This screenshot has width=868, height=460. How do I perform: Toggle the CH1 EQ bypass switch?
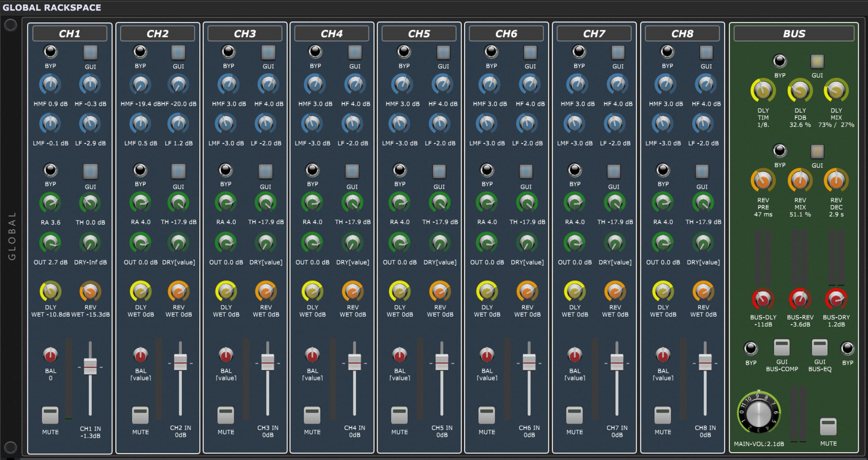coord(50,52)
